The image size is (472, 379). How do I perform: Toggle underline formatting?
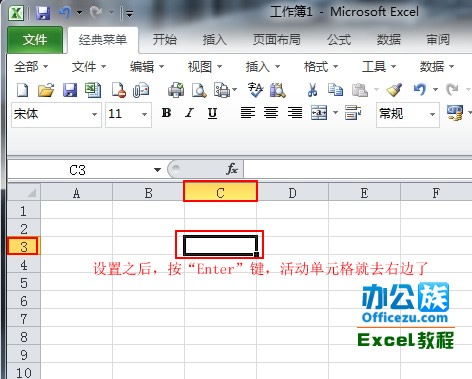tap(212, 113)
